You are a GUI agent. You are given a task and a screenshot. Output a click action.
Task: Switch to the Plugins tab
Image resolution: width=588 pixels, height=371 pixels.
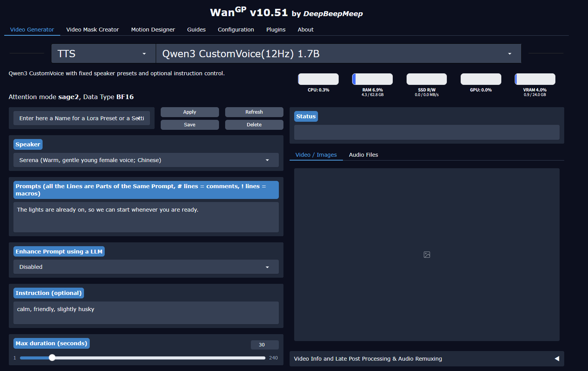click(x=276, y=30)
